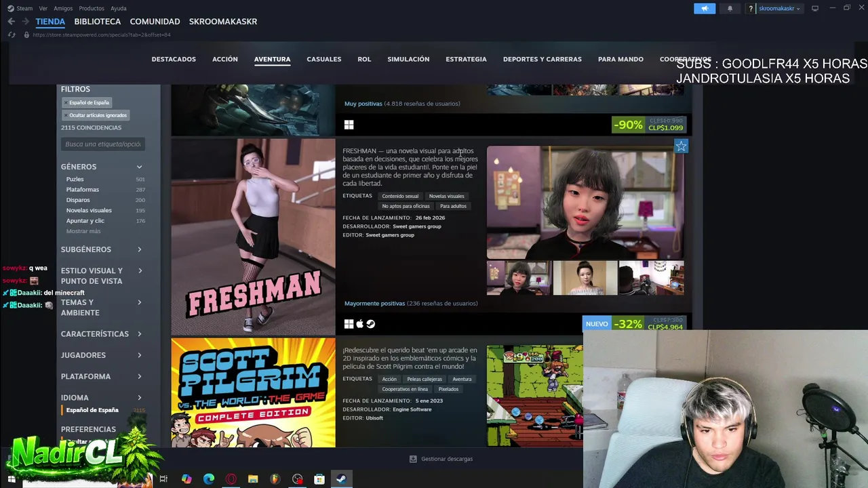868x488 pixels.
Task: Open the Scott Pilgrim cover art
Action: pos(253,392)
